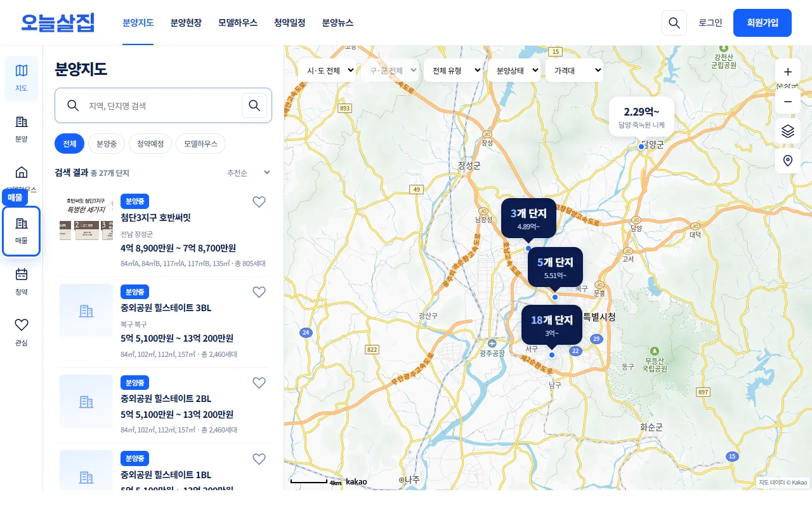812x508 pixels.
Task: Click the header search magnifier icon
Action: pos(674,23)
